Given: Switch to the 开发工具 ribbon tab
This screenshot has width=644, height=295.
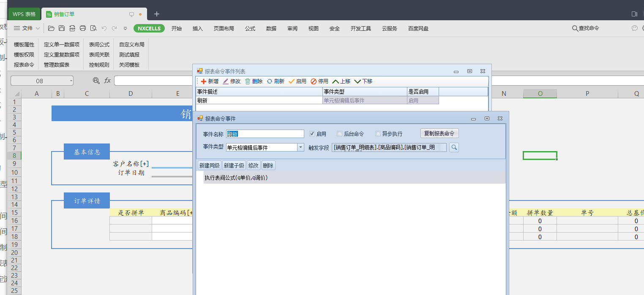Looking at the screenshot, I should pyautogui.click(x=360, y=28).
